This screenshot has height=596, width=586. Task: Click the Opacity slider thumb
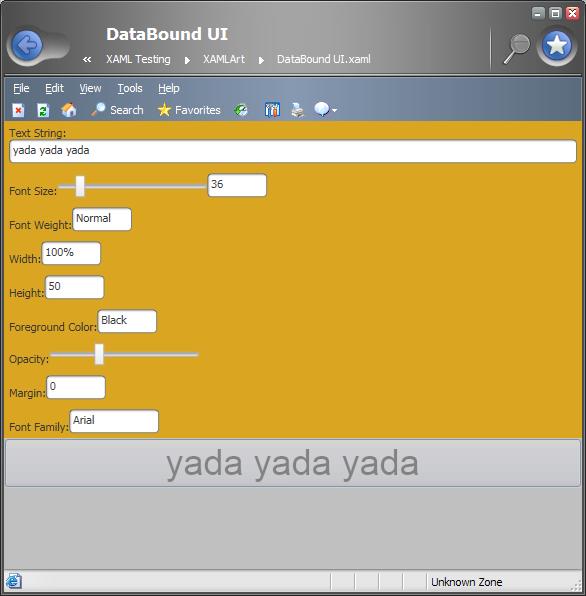pos(99,354)
